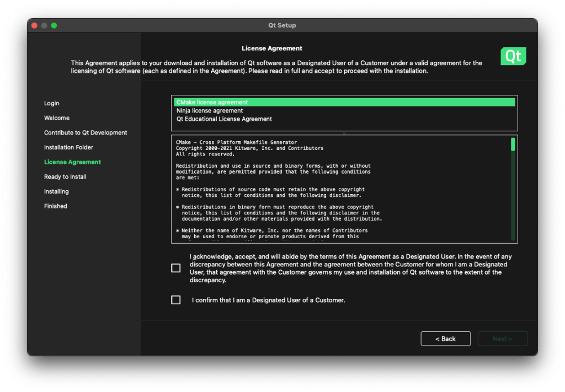Click Ready to Install sidebar step
This screenshot has height=392, width=565.
point(65,177)
